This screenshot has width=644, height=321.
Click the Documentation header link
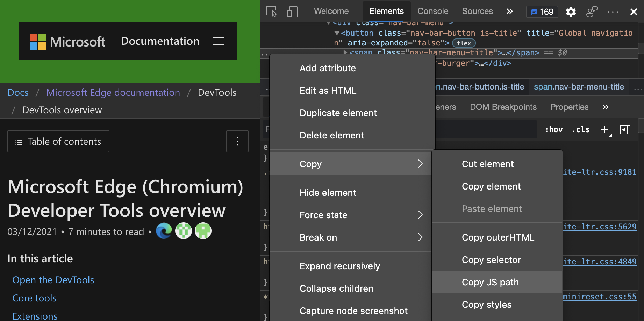(160, 41)
